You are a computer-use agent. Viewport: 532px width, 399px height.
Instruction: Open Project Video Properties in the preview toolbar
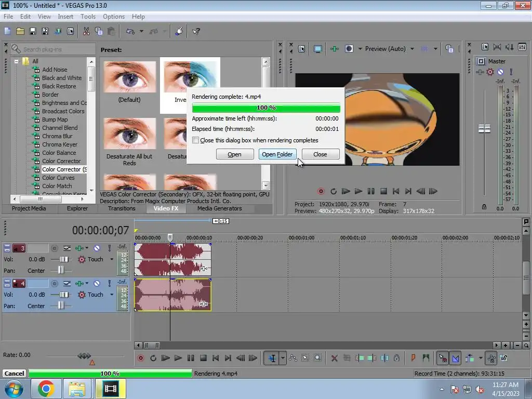pos(302,49)
